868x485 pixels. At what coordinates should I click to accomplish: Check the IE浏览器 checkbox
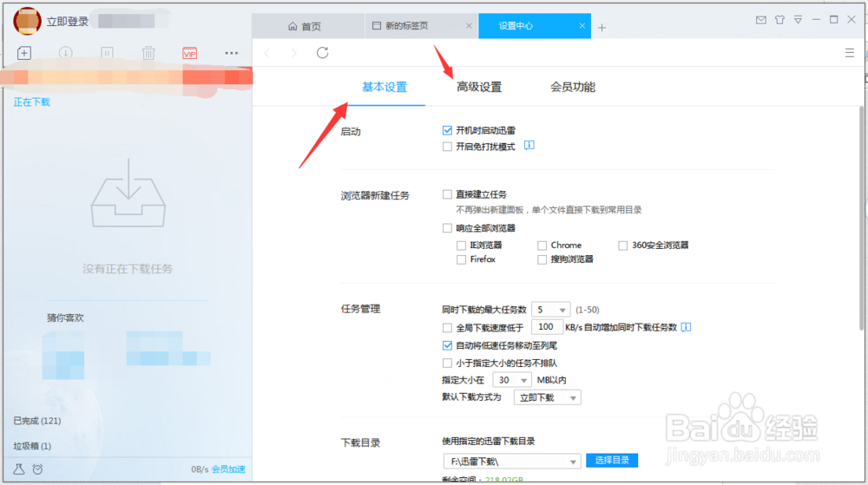click(461, 245)
